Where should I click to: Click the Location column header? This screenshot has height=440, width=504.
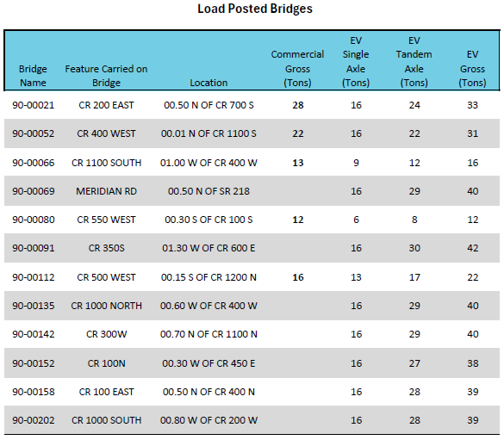[x=208, y=83]
